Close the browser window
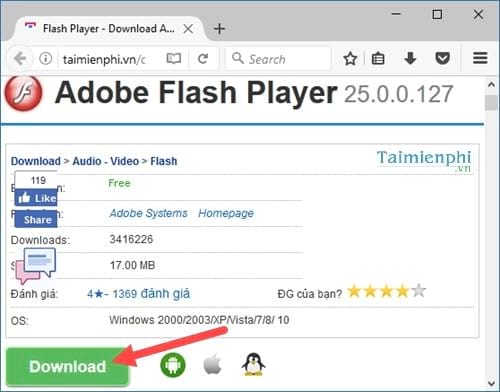This screenshot has height=392, width=500. click(478, 14)
